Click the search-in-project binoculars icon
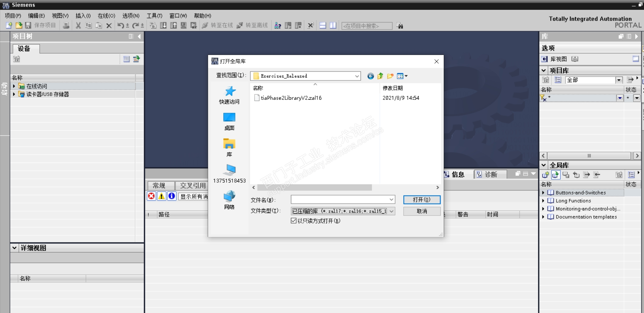This screenshot has width=644, height=313. coord(400,26)
